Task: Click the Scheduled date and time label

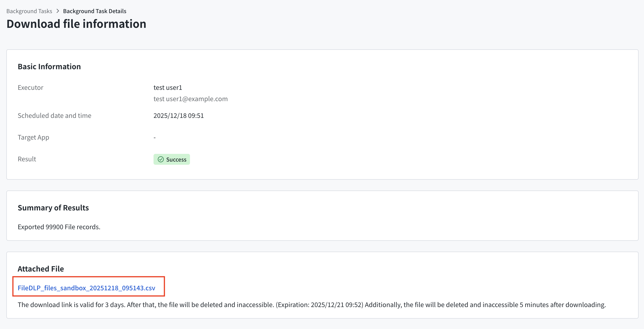Action: [55, 115]
